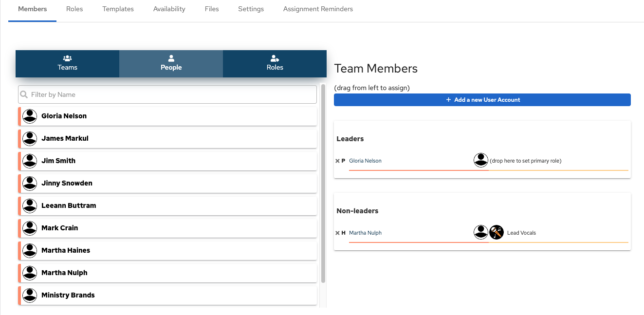Remove Martha Nulph using the X icon
644x315 pixels.
click(x=337, y=233)
